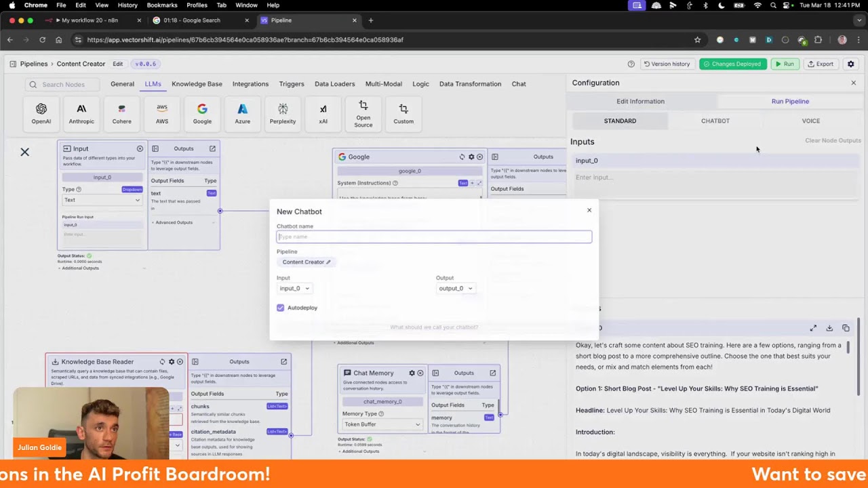This screenshot has width=868, height=488.
Task: Close the New Chatbot dialog
Action: pos(589,210)
